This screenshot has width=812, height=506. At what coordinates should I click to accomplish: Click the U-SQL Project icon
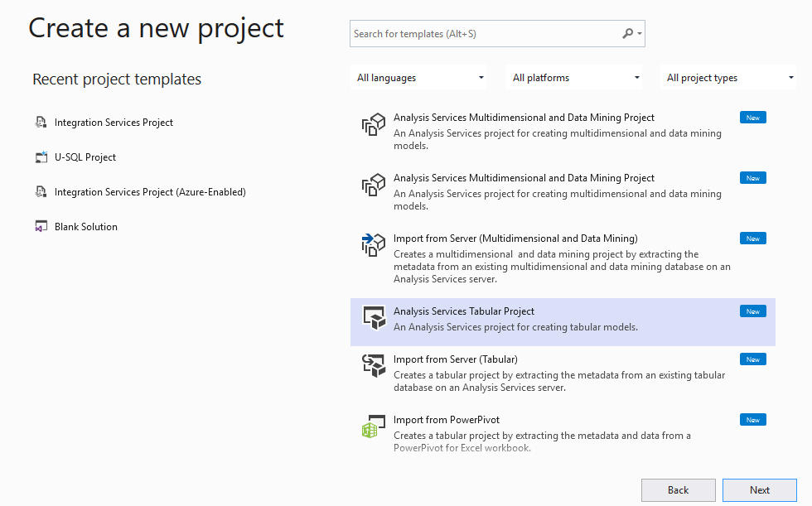coord(41,157)
